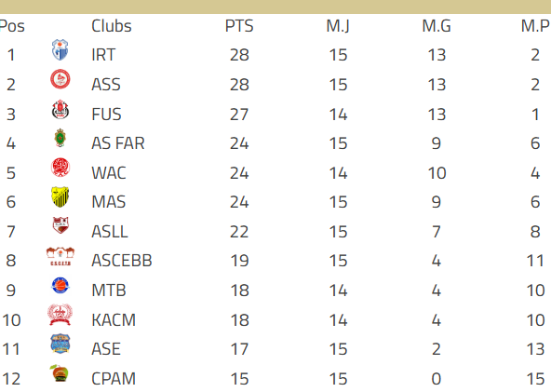Click the PTS column header
Image resolution: width=551 pixels, height=392 pixels.
239,26
